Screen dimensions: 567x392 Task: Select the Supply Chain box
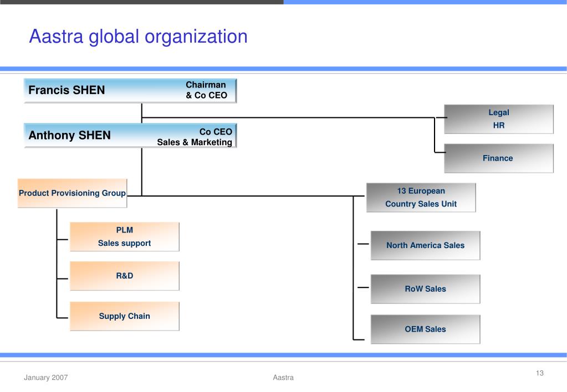click(124, 316)
